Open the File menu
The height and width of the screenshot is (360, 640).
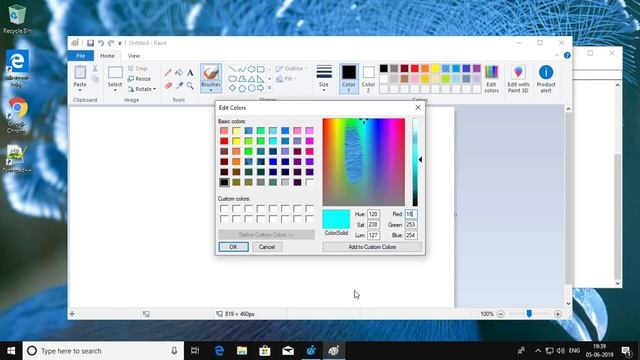coord(81,56)
